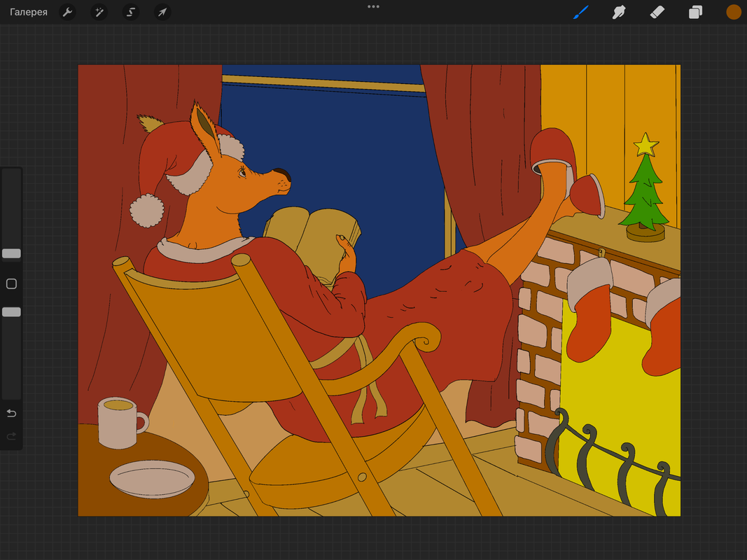
Task: Undo the last action
Action: pyautogui.click(x=11, y=413)
